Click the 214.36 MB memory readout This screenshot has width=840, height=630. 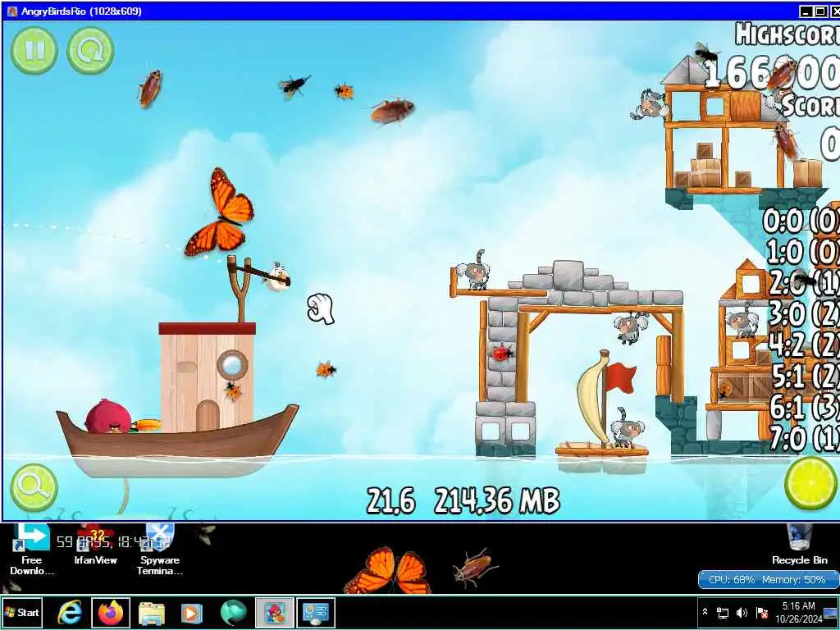coord(496,501)
